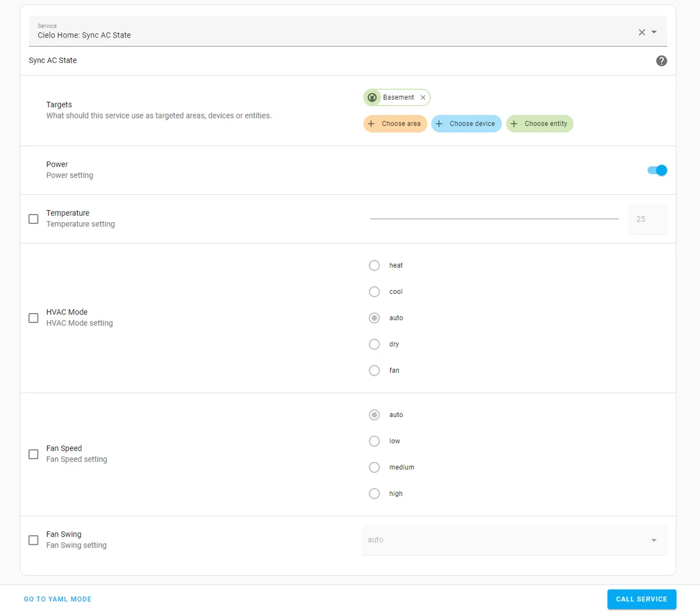The width and height of the screenshot is (700, 613).
Task: Click the HVAC Mode setting description
Action: (80, 323)
